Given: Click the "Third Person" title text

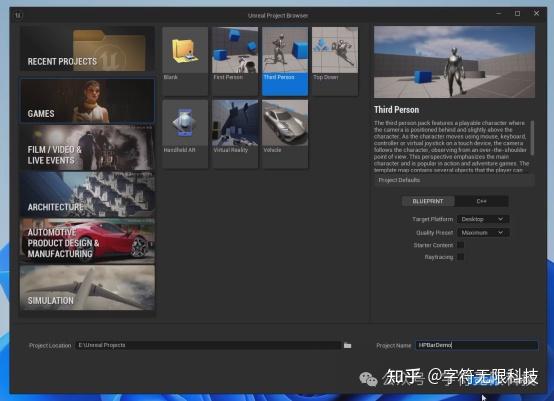Looking at the screenshot, I should [x=396, y=110].
